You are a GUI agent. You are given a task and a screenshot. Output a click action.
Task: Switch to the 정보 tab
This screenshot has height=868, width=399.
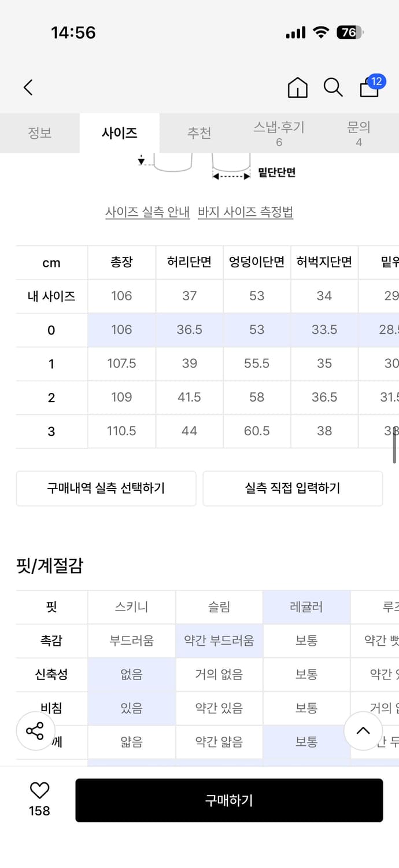click(40, 133)
